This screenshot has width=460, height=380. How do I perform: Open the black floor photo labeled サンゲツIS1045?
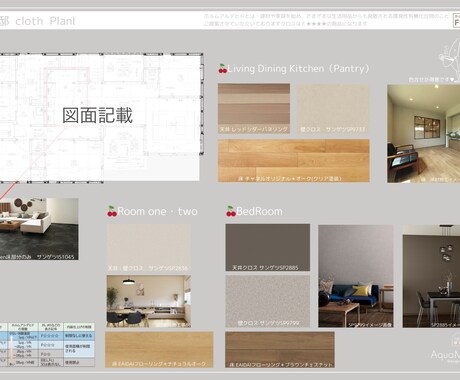pos(39,229)
